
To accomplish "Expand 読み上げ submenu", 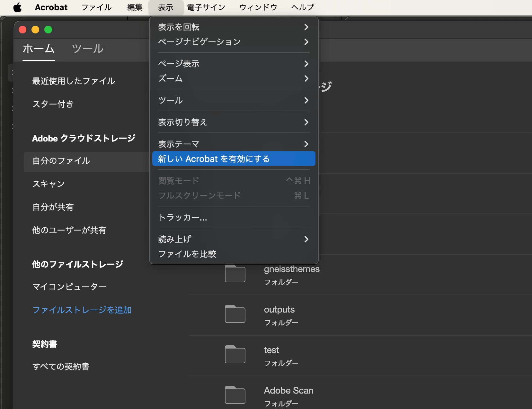I will point(234,239).
